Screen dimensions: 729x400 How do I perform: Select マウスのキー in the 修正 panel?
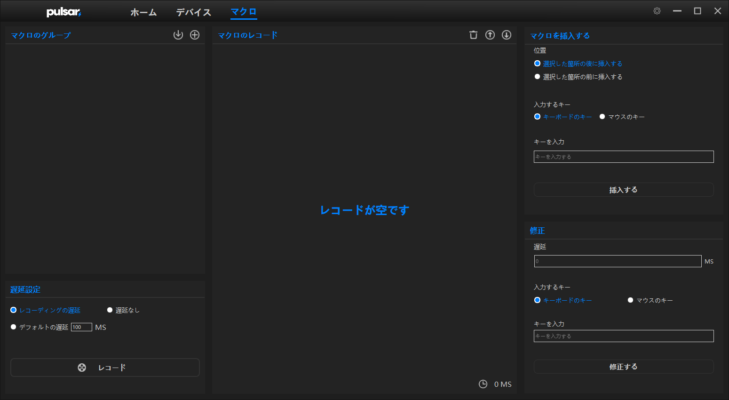pos(631,300)
